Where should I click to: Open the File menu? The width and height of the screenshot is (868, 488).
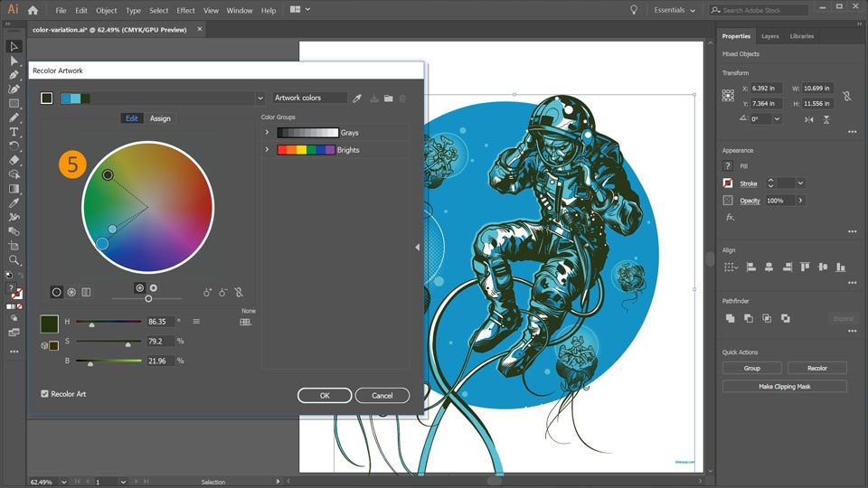click(61, 11)
